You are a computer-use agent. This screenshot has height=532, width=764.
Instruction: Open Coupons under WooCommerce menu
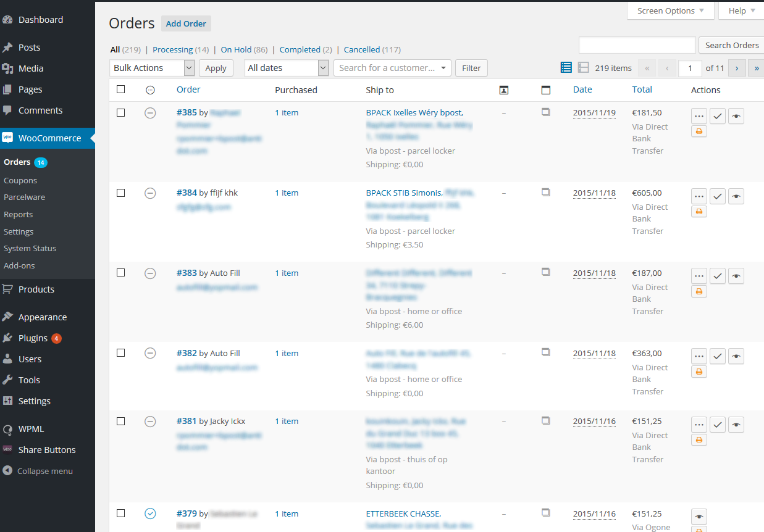[x=20, y=181]
